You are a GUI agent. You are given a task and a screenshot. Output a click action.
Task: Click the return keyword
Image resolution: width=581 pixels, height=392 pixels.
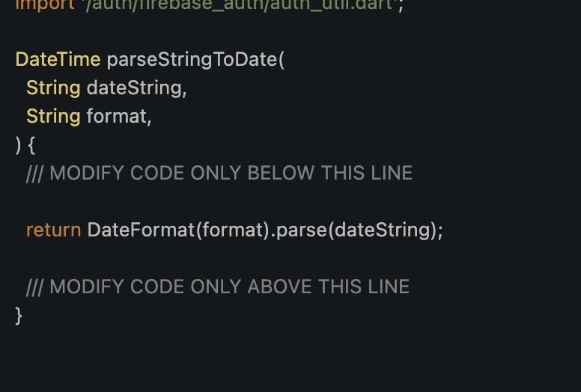[54, 230]
